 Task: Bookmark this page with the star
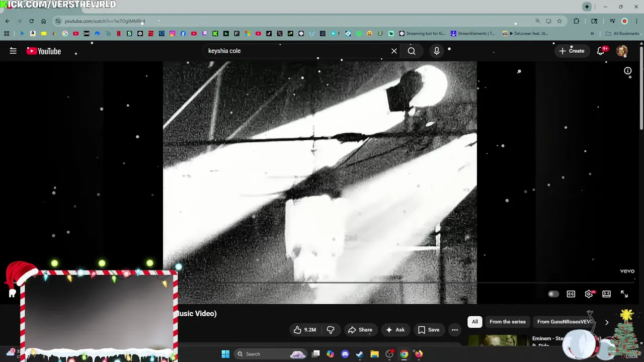pyautogui.click(x=559, y=21)
